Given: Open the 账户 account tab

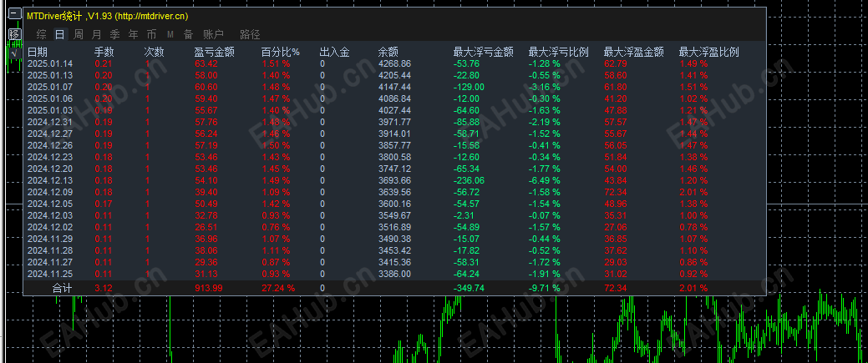Looking at the screenshot, I should point(213,35).
